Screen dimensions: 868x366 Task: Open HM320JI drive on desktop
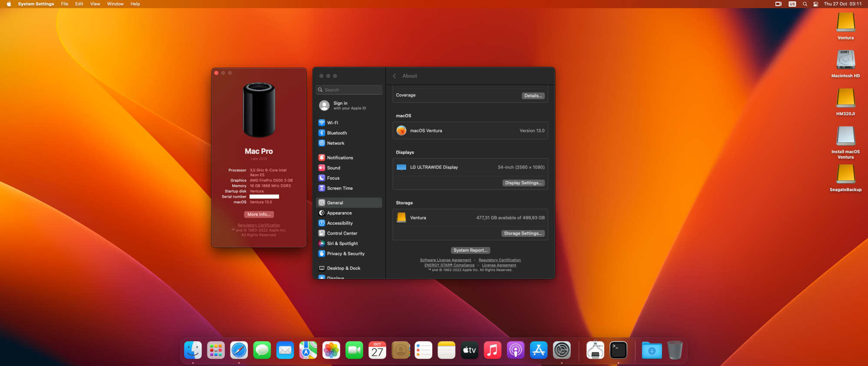click(x=845, y=102)
